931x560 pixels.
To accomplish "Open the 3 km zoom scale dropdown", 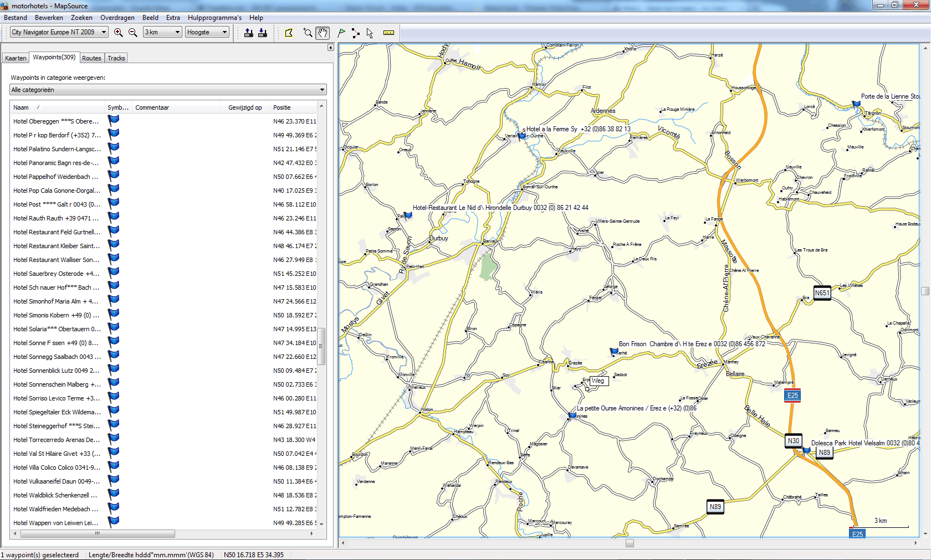I will point(162,32).
